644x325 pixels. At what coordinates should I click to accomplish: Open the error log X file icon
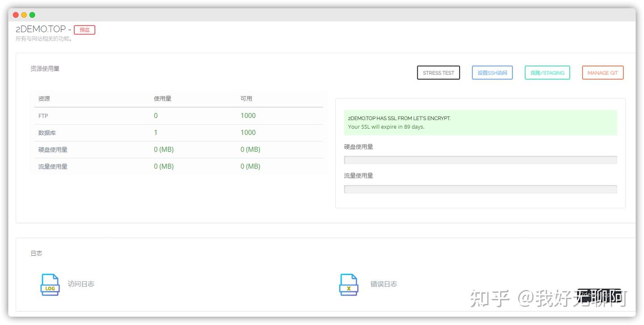coord(348,285)
